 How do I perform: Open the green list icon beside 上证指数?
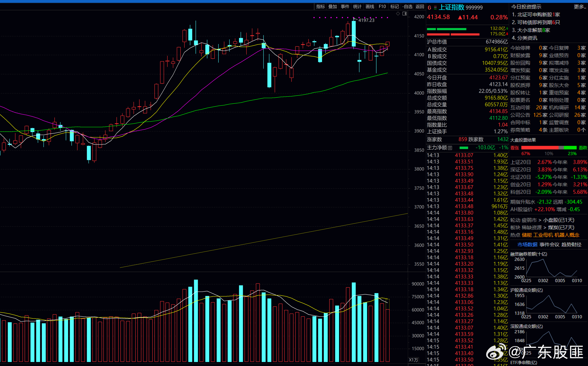point(435,8)
